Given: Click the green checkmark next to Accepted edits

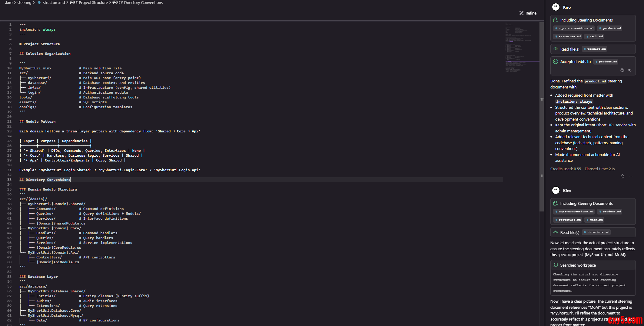Looking at the screenshot, I should [556, 62].
